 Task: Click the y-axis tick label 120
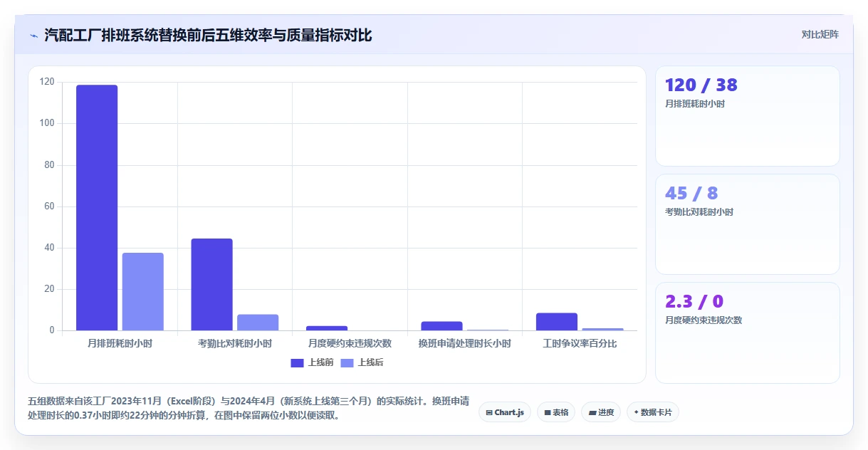[47, 82]
